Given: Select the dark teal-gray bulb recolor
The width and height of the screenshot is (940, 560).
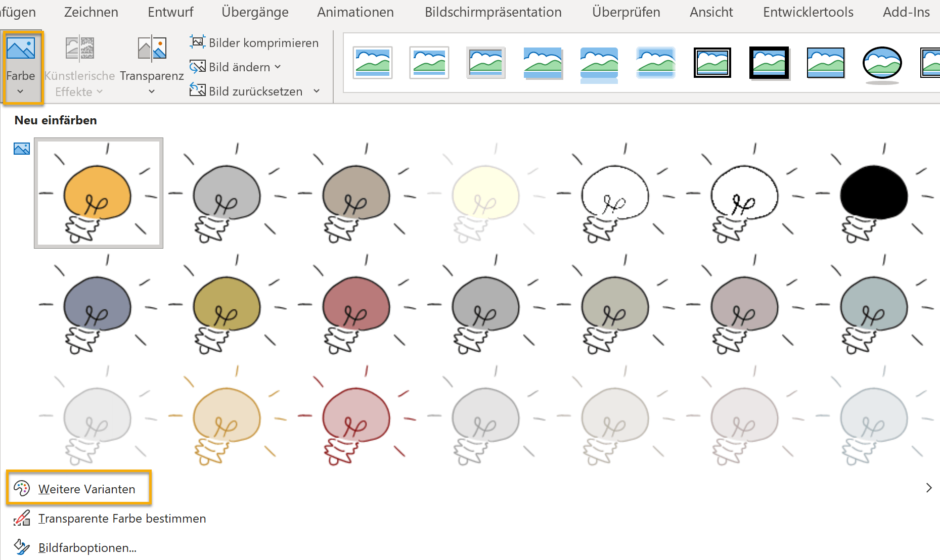Looking at the screenshot, I should click(875, 304).
